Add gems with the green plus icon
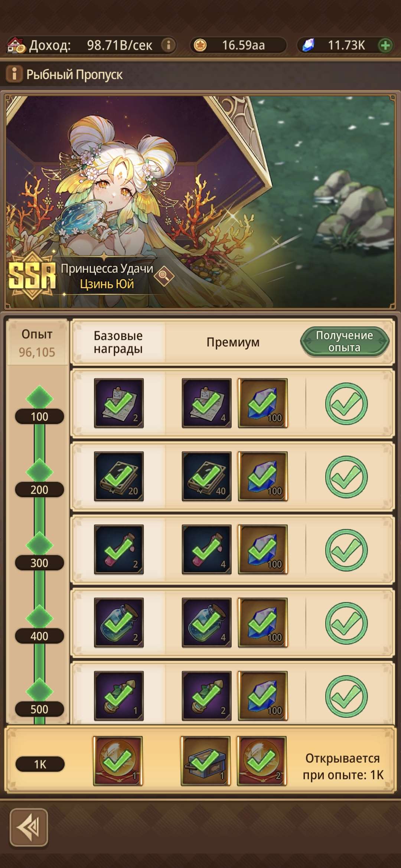This screenshot has height=868, width=401. (x=385, y=45)
